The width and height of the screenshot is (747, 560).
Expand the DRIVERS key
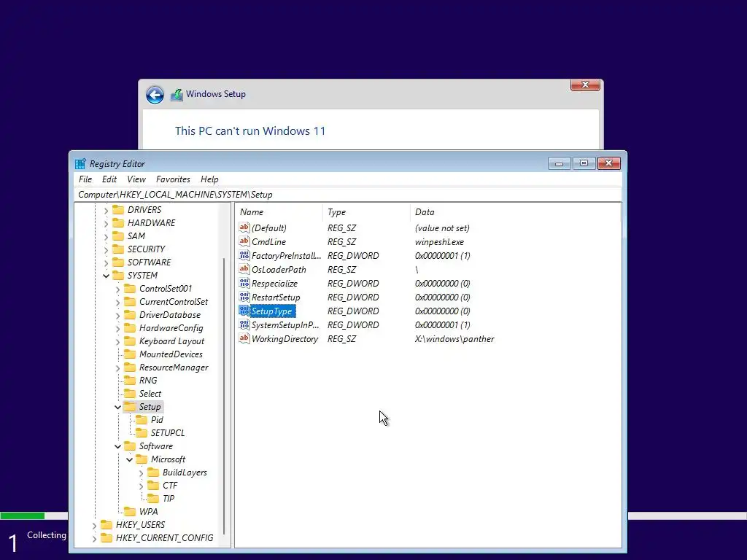pyautogui.click(x=106, y=210)
